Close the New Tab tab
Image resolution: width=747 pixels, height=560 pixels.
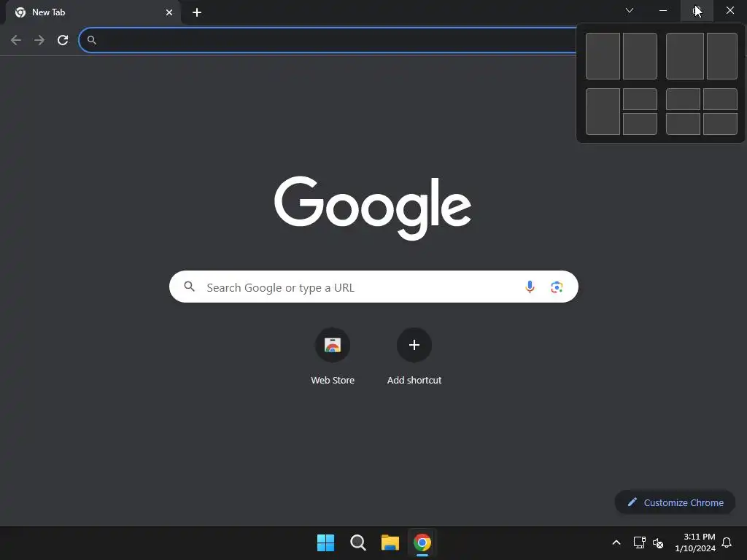(169, 12)
